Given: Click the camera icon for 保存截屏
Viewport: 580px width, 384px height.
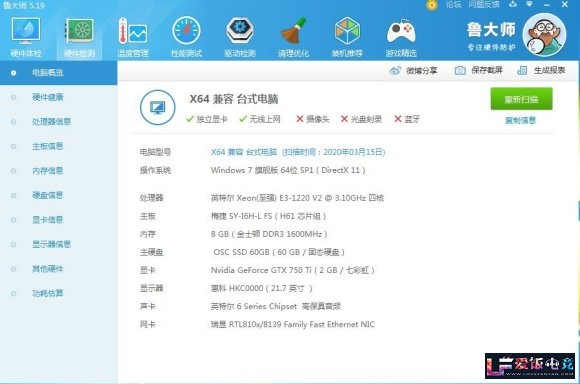Looking at the screenshot, I should [x=460, y=70].
